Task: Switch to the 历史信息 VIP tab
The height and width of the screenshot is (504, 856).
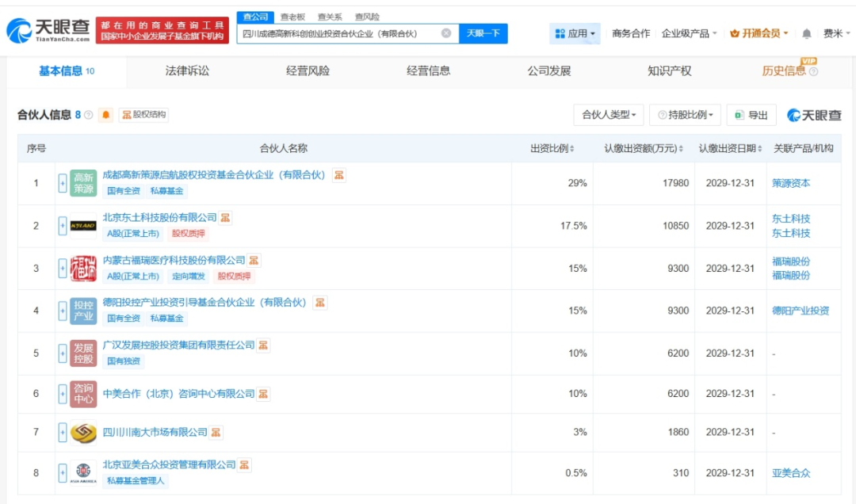Action: 784,71
